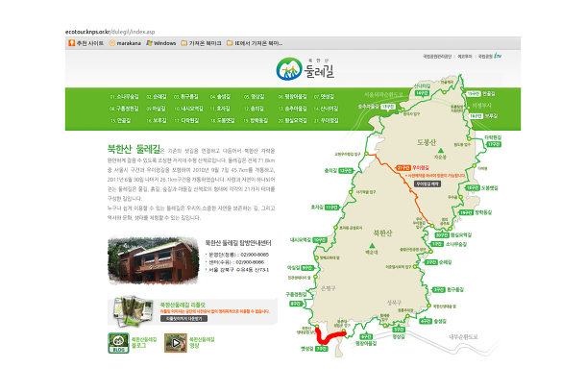Play the 북한산둘레길 영상 video icon
Image resolution: width=586 pixels, height=392 pixels.
(x=176, y=343)
